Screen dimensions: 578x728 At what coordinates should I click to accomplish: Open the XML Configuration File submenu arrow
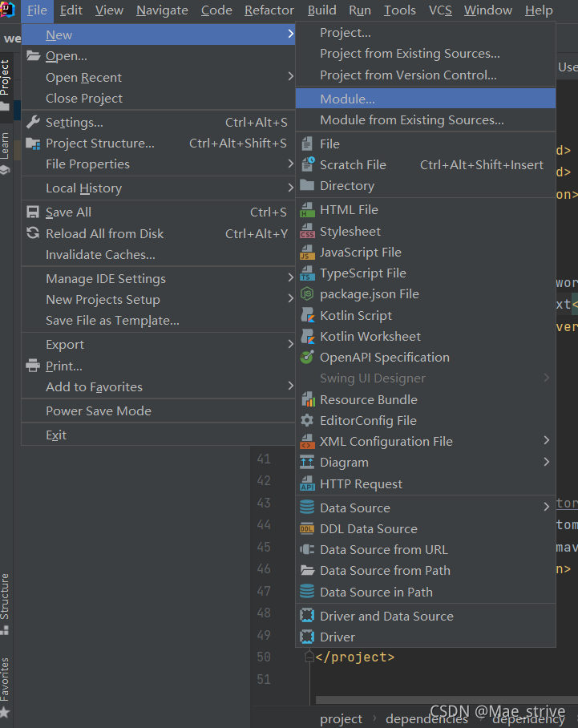click(547, 440)
